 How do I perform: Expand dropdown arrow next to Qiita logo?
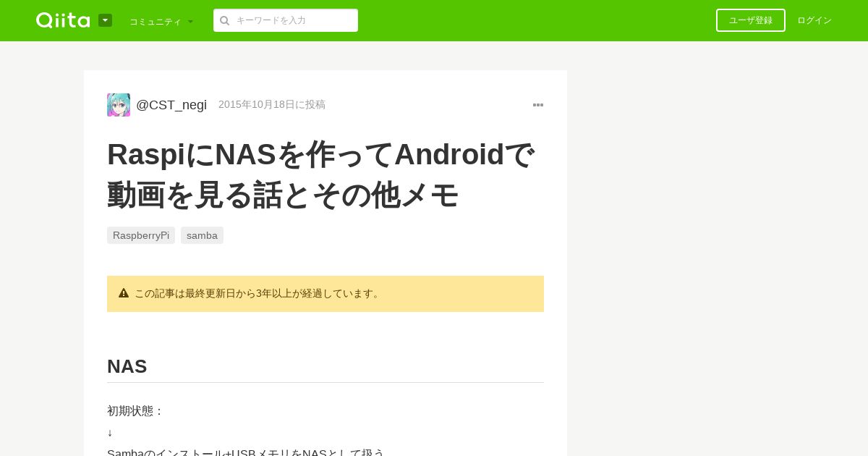(x=105, y=20)
